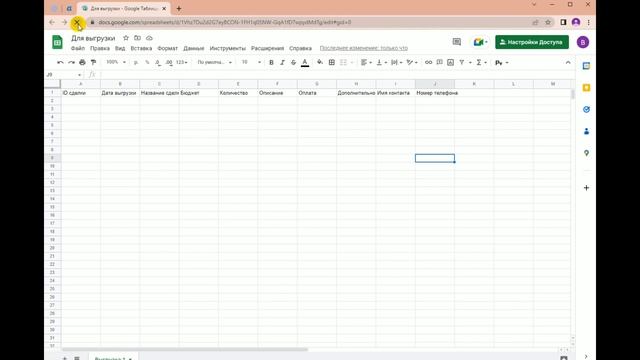
Task: Open Maps in side panel
Action: 587,153
